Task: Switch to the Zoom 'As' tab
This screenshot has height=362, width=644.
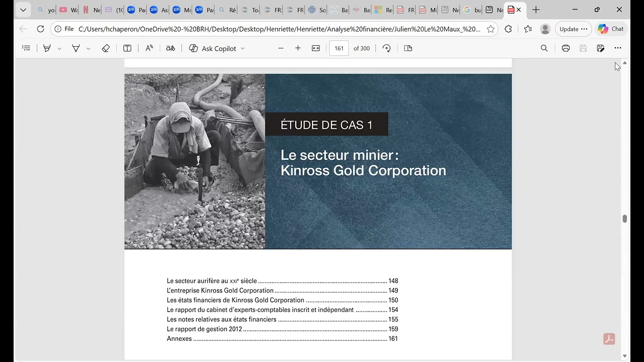Action: click(x=158, y=10)
